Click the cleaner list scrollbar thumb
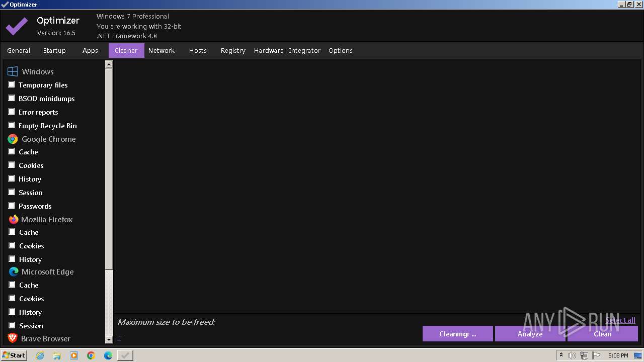The image size is (644, 362). pos(109,169)
